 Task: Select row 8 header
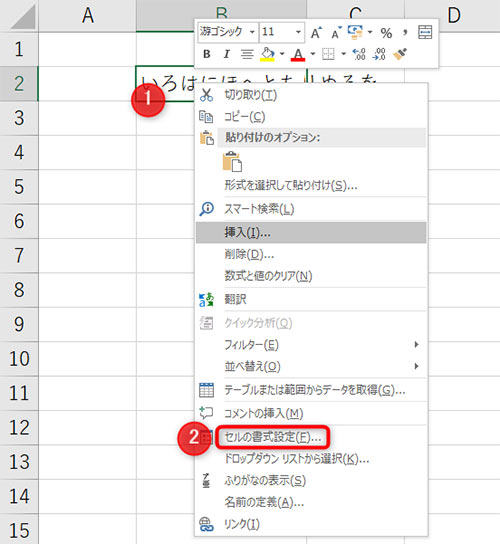pyautogui.click(x=19, y=290)
